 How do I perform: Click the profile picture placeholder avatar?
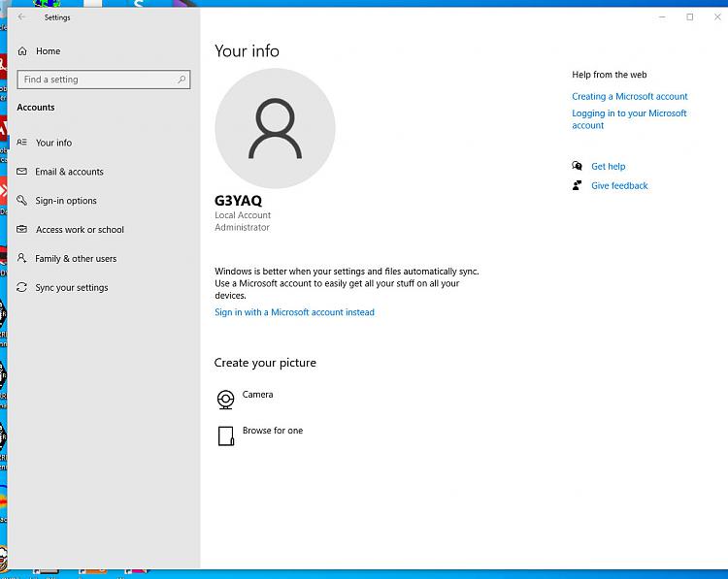(x=275, y=128)
